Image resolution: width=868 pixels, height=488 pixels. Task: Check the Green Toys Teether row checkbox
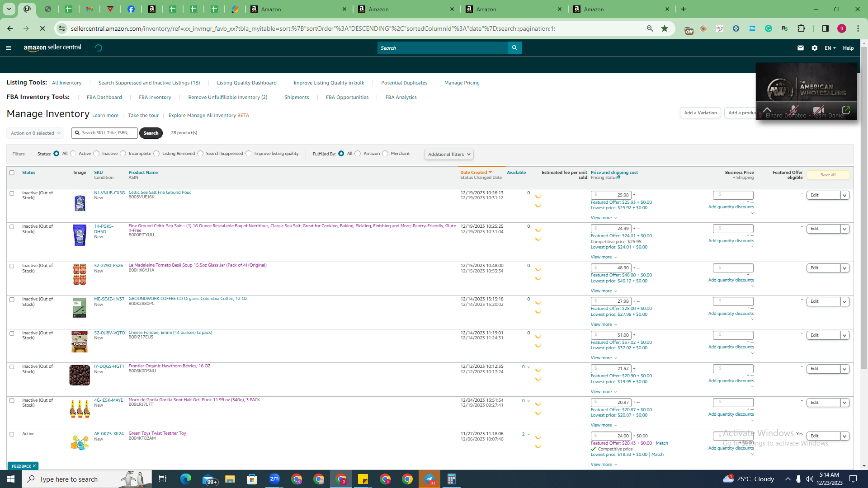[12, 434]
